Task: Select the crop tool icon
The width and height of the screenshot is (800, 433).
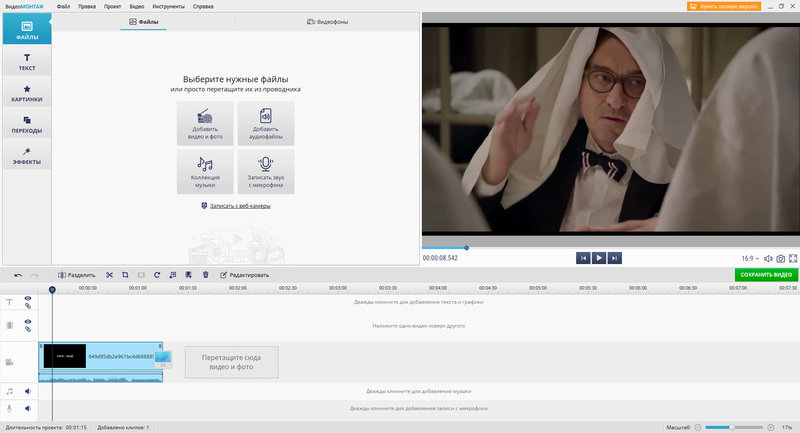Action: pos(125,275)
